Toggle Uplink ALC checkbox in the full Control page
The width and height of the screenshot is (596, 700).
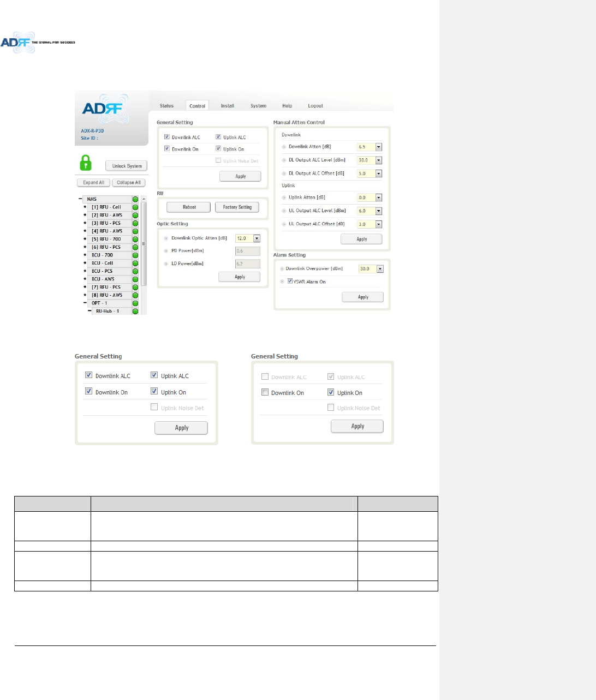click(x=218, y=137)
